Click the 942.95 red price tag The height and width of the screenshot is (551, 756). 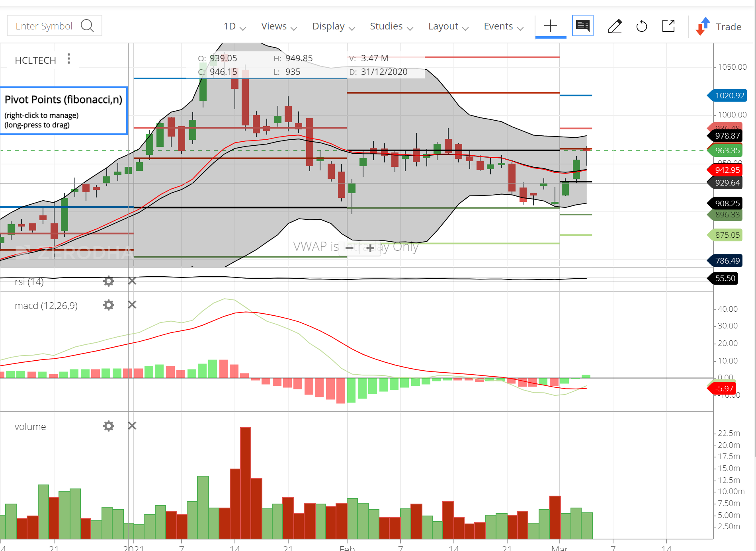[x=725, y=170]
